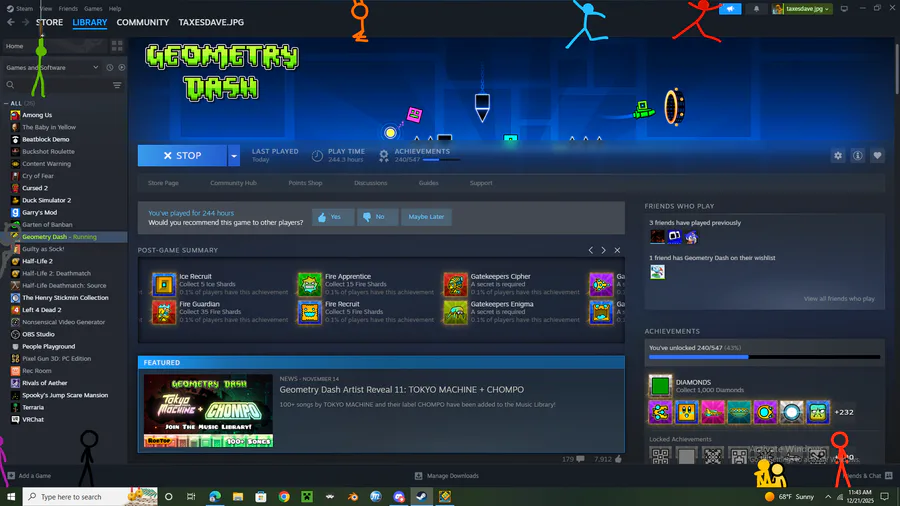Open the View menu

click(46, 9)
